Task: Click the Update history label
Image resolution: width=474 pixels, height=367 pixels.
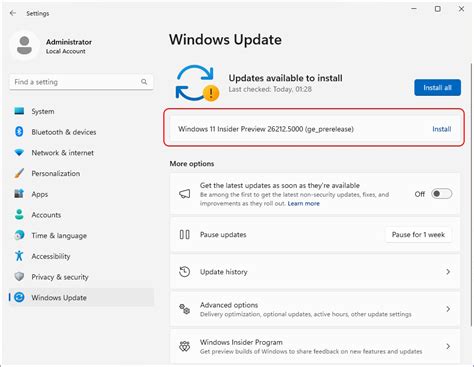Action: tap(224, 272)
